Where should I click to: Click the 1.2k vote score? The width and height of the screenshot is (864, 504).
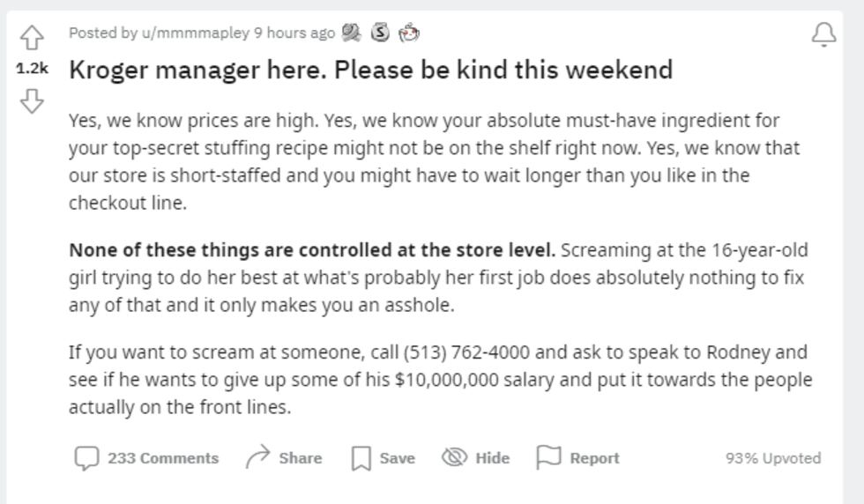pyautogui.click(x=32, y=69)
